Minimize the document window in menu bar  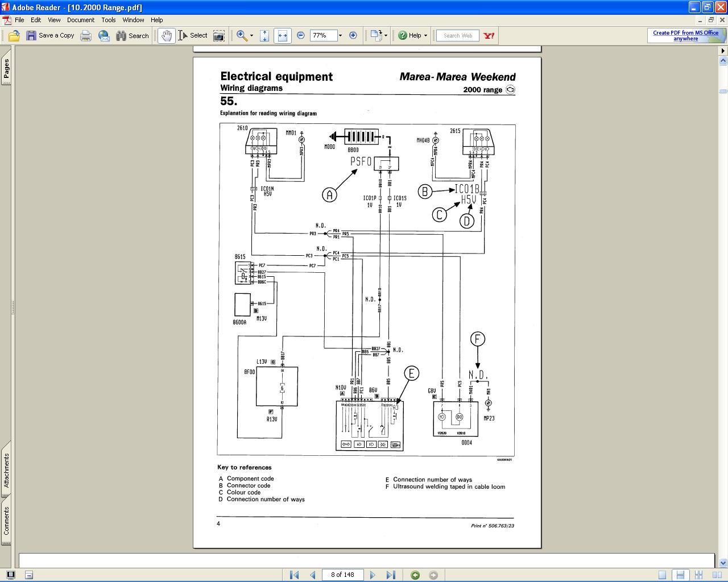[700, 19]
